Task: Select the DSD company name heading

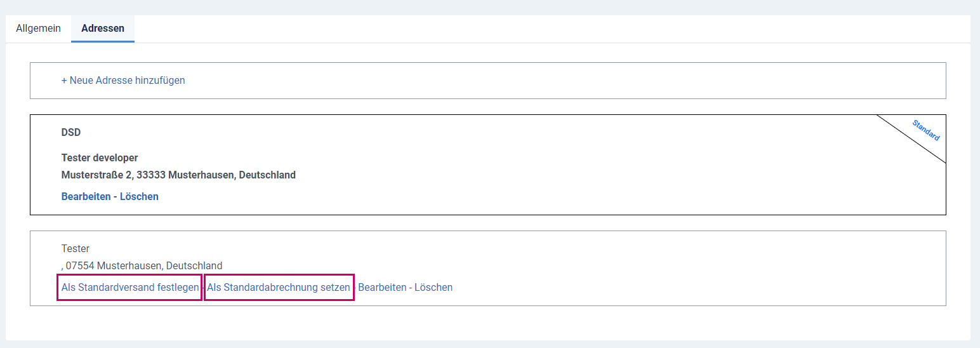Action: point(71,133)
